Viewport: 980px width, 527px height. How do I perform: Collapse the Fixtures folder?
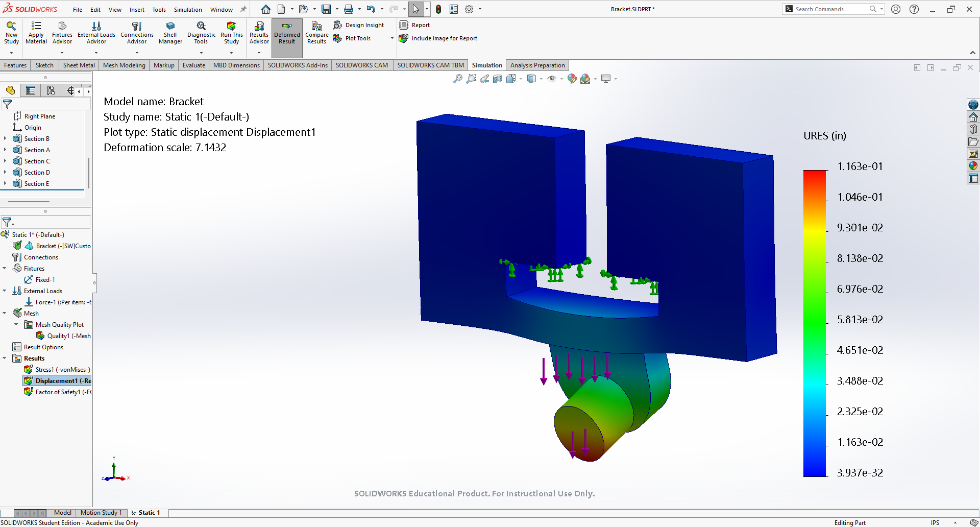5,268
